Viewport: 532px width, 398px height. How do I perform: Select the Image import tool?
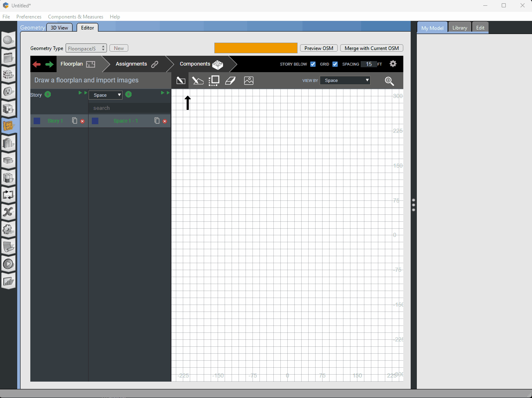249,81
